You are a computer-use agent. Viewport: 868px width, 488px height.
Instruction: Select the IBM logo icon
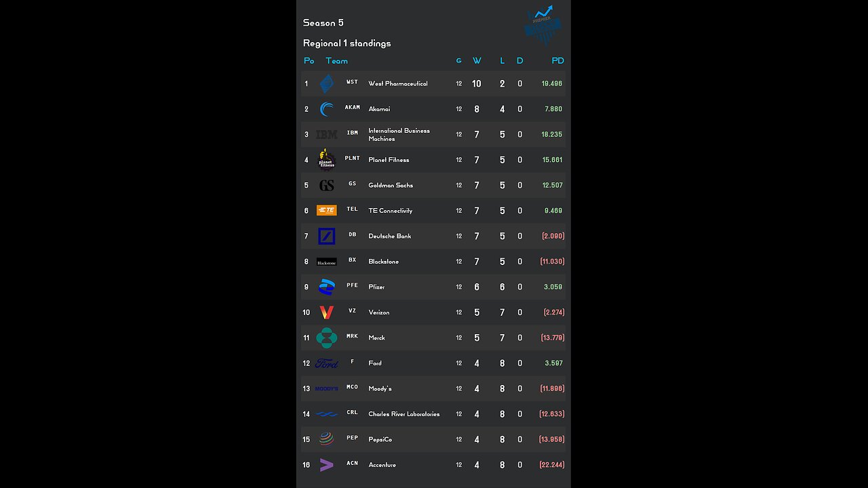pyautogui.click(x=326, y=134)
